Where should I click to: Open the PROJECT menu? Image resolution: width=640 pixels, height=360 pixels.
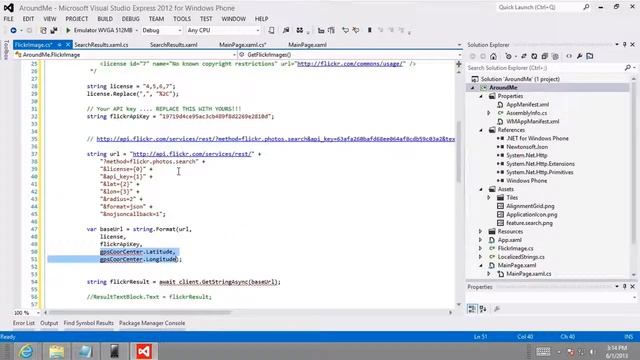point(77,19)
